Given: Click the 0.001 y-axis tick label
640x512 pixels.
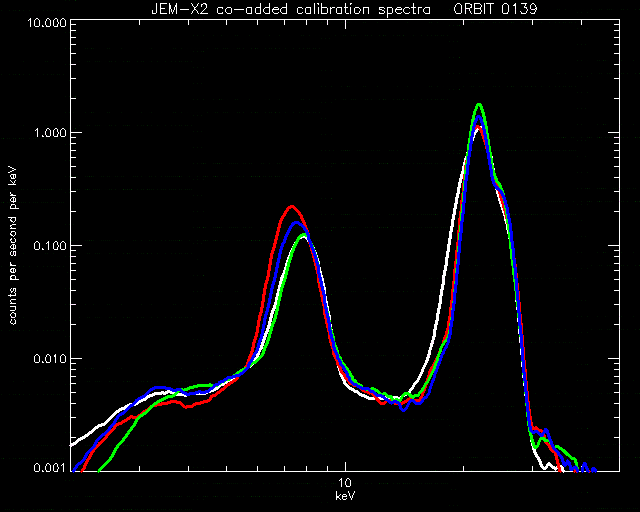Looking at the screenshot, I should pyautogui.click(x=50, y=468).
